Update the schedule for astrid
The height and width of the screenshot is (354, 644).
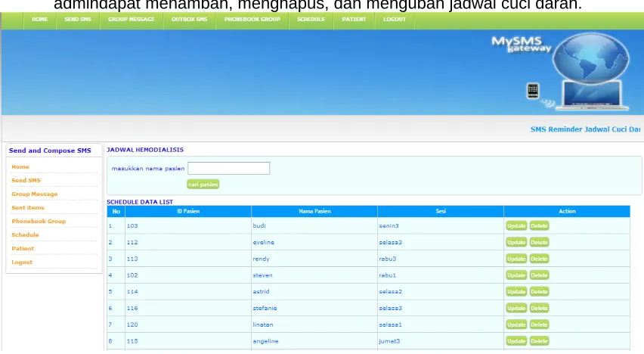pos(516,291)
